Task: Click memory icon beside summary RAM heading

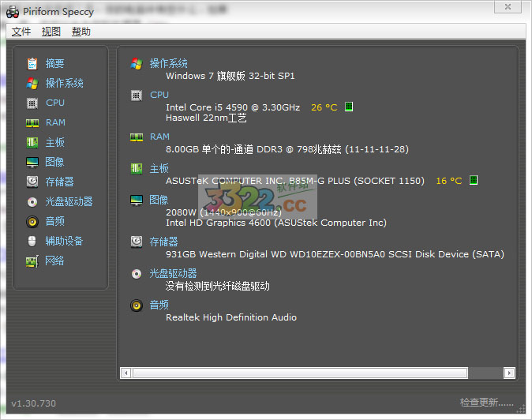Action: pos(137,137)
